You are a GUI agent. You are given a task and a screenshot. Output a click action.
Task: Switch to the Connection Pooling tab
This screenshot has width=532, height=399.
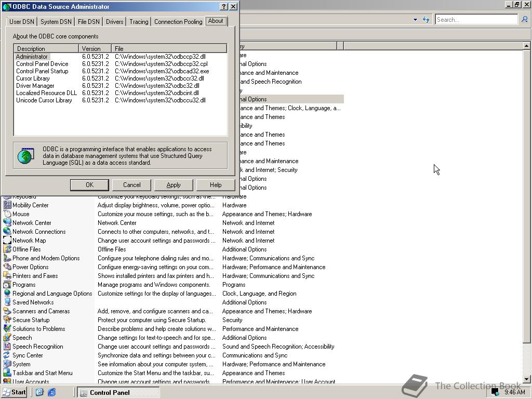coord(178,22)
